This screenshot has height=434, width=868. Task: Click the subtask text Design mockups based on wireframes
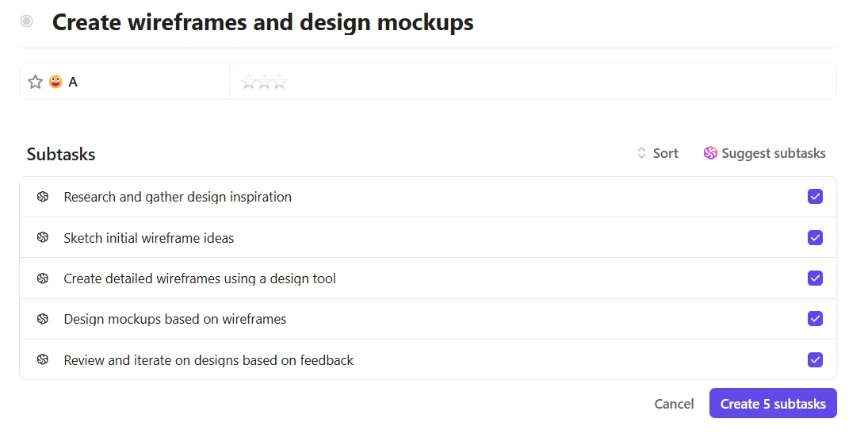pos(175,319)
